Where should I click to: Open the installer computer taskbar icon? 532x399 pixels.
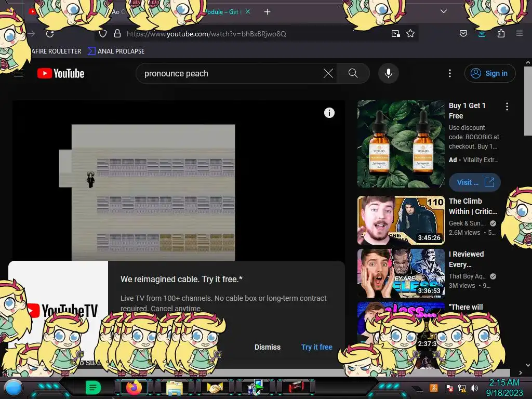[256, 388]
